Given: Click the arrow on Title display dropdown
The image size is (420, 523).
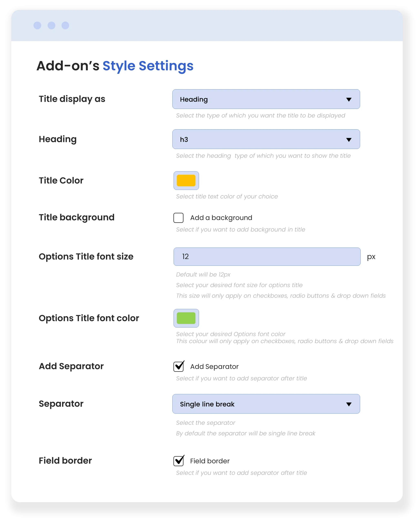Looking at the screenshot, I should coord(349,99).
